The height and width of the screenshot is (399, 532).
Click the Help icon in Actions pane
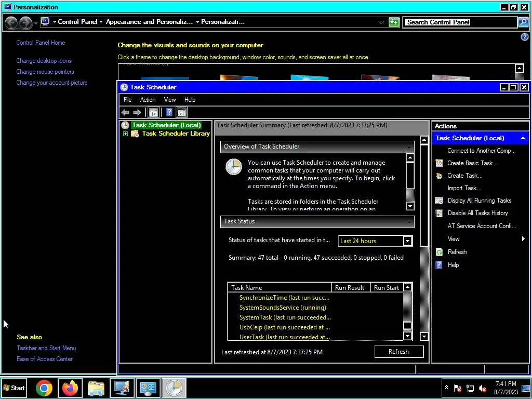pyautogui.click(x=439, y=265)
